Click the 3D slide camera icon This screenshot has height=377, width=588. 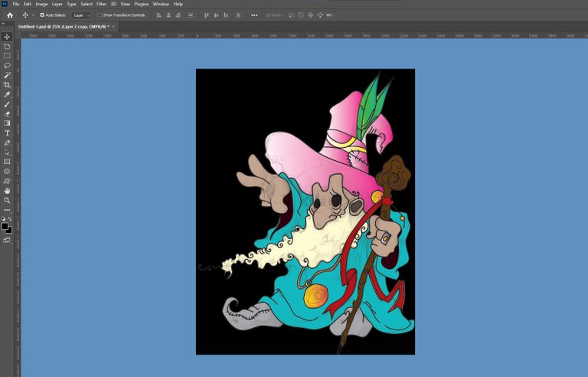point(320,15)
